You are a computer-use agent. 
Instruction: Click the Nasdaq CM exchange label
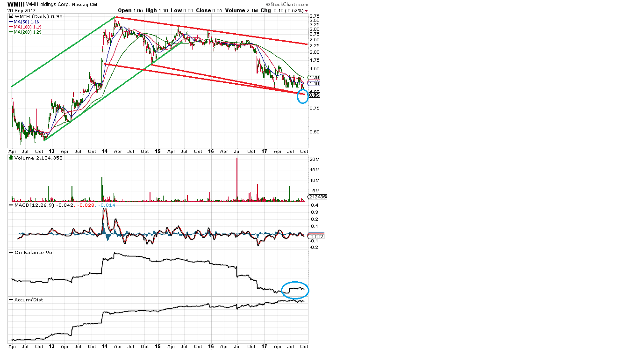coord(85,5)
